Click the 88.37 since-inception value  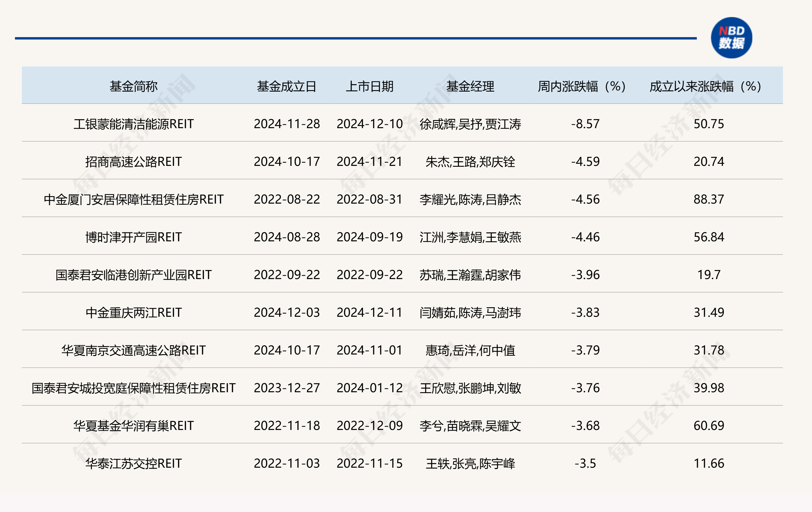[x=708, y=199]
